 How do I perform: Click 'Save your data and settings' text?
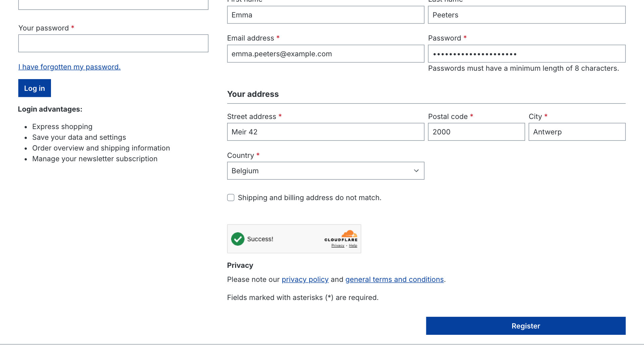click(x=79, y=137)
